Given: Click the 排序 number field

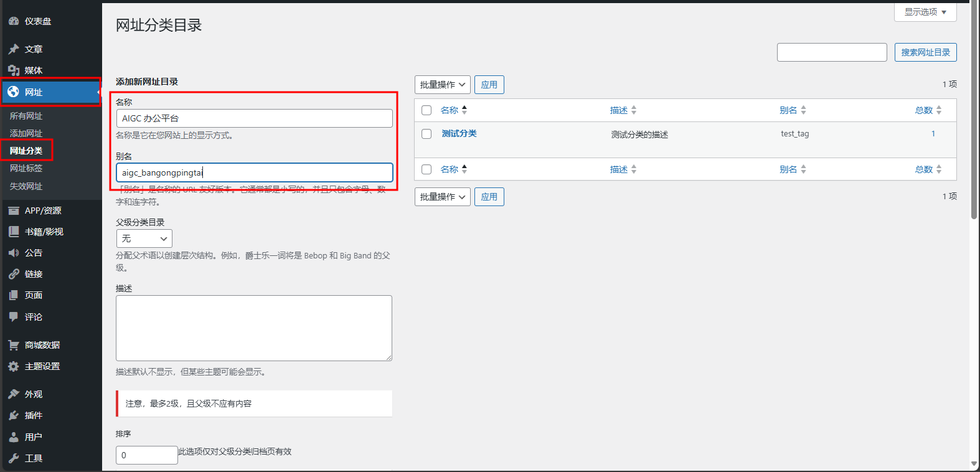Looking at the screenshot, I should tap(147, 455).
